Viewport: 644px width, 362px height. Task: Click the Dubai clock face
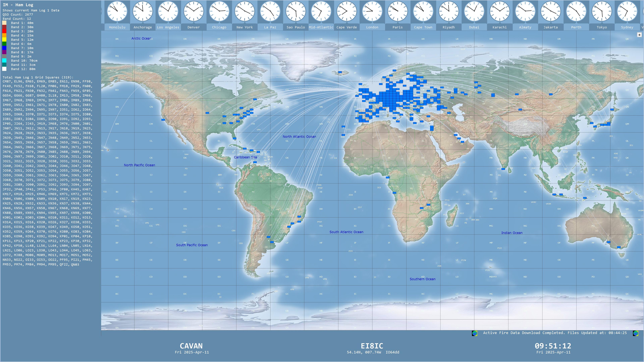point(474,11)
